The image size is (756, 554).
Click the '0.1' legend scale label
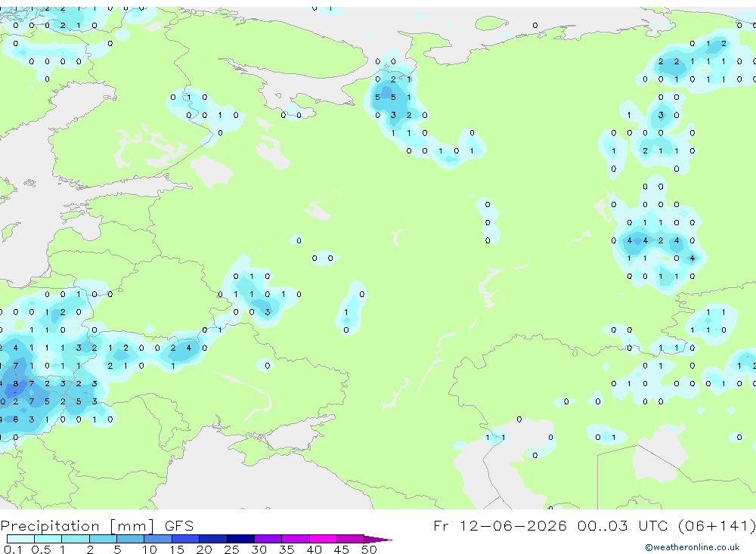(13, 549)
